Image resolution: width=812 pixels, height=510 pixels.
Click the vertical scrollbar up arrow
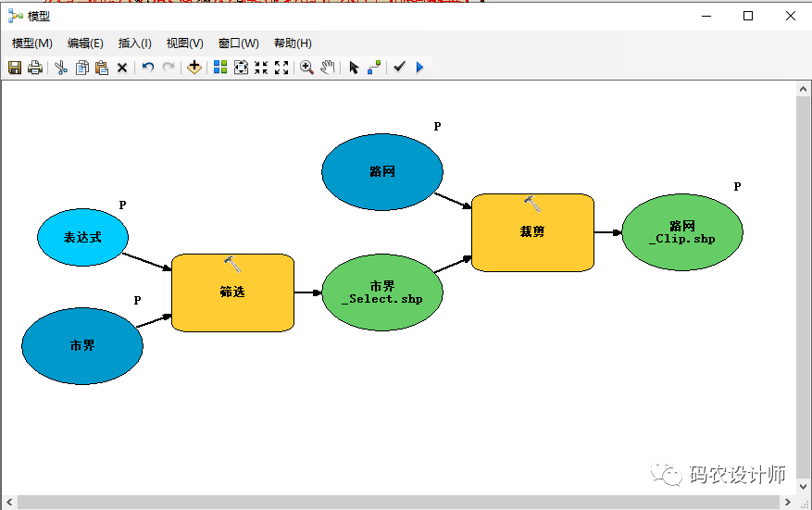coord(803,87)
